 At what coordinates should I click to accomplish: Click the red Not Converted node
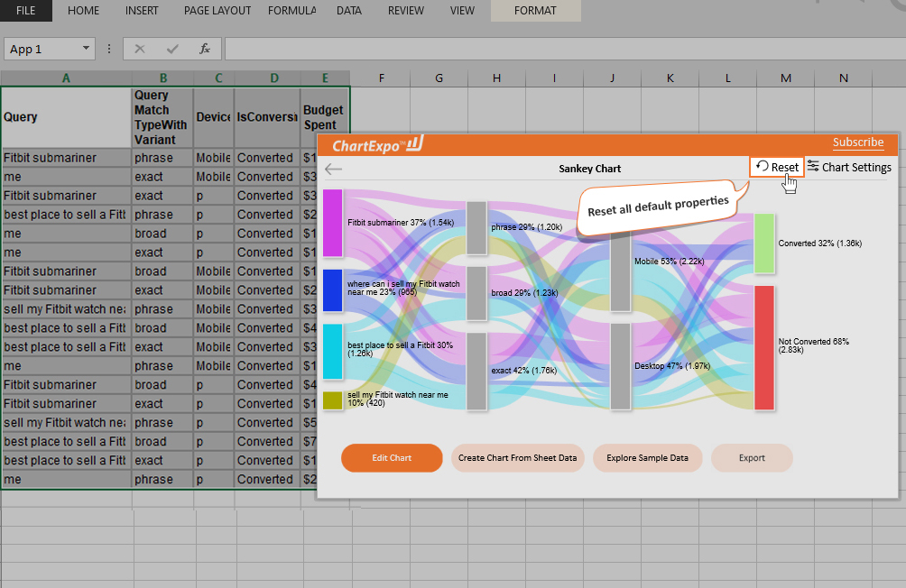(x=763, y=348)
